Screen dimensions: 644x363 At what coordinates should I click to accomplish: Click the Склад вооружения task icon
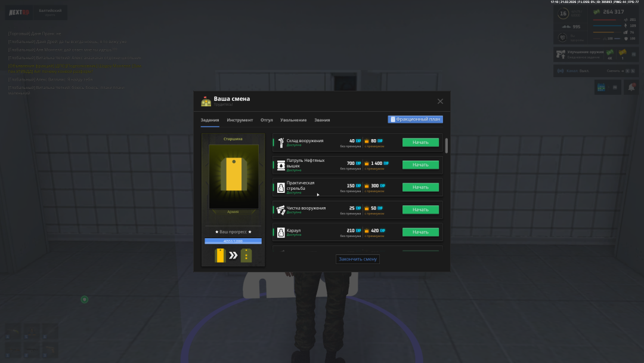[x=281, y=142]
